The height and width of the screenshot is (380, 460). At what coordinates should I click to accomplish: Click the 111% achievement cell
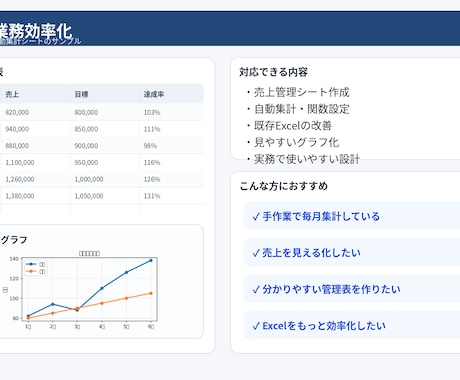(152, 129)
